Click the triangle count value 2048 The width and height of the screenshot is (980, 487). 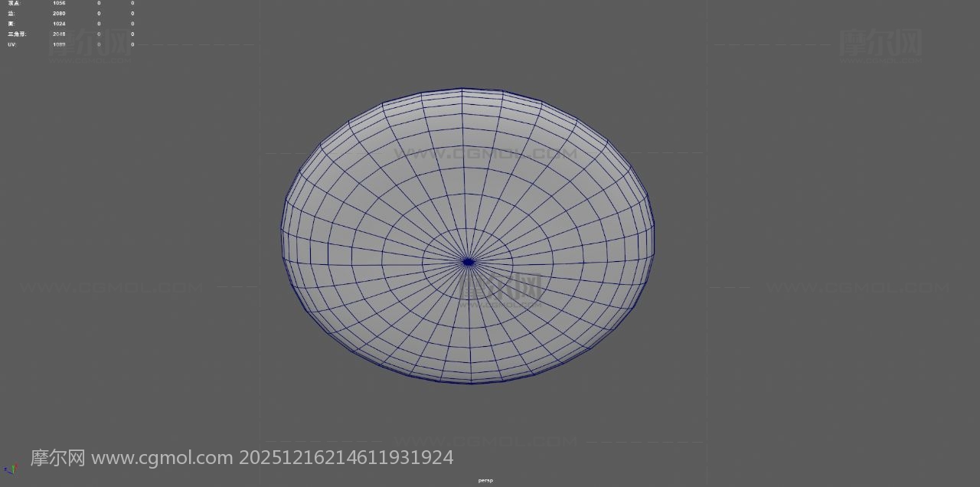tap(59, 34)
